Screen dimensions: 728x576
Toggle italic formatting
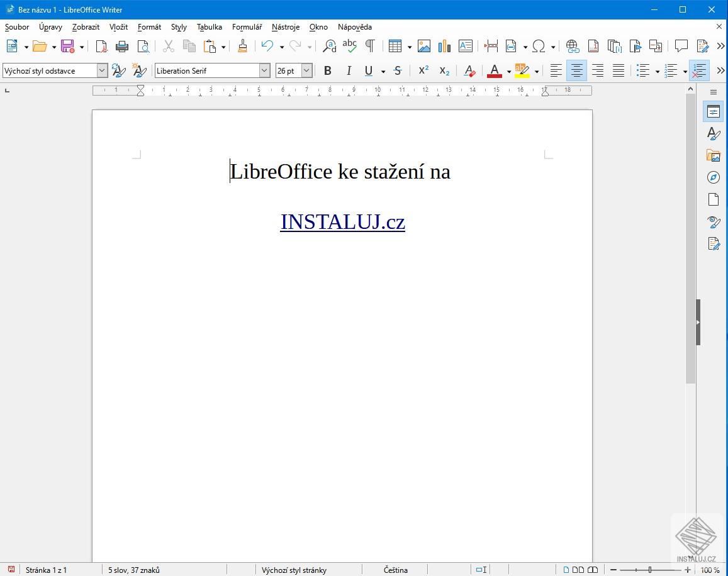tap(348, 70)
